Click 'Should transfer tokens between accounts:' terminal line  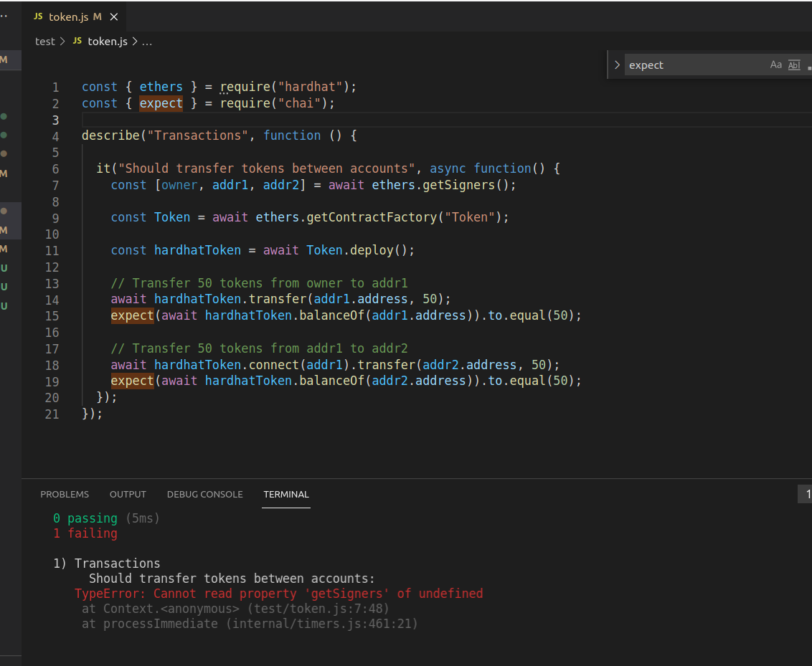(232, 579)
